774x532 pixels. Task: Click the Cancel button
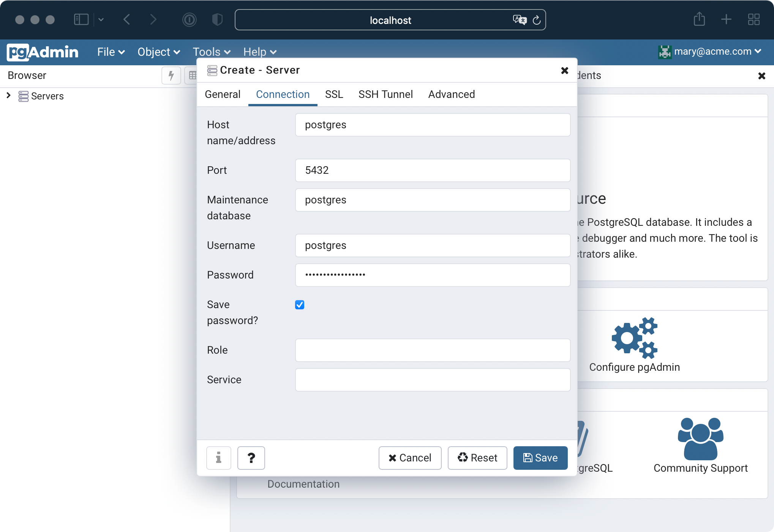point(410,458)
